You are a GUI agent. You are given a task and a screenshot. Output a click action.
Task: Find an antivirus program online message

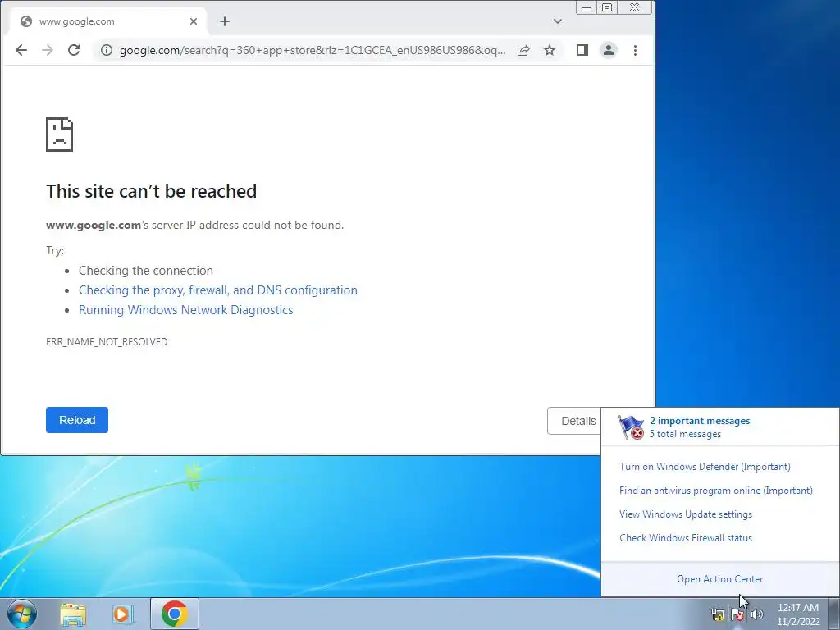(716, 491)
